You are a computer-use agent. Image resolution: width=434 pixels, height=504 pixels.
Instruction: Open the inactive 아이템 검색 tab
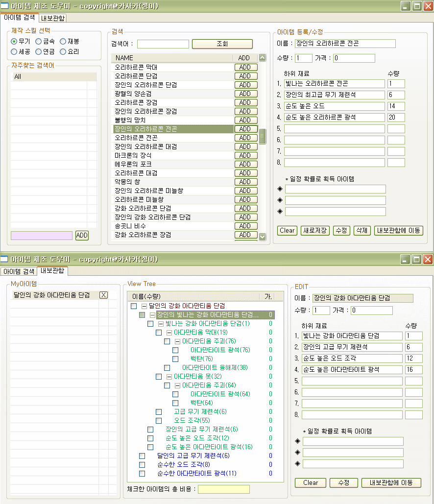(18, 271)
